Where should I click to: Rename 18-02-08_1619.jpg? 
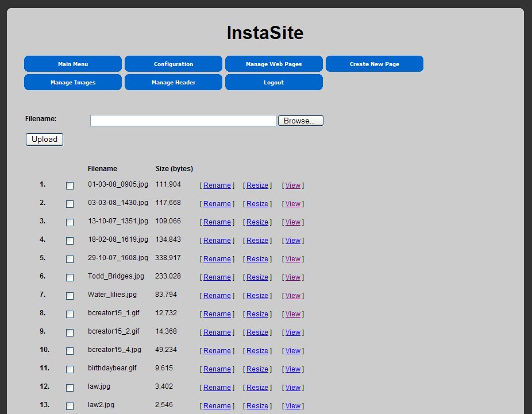217,241
